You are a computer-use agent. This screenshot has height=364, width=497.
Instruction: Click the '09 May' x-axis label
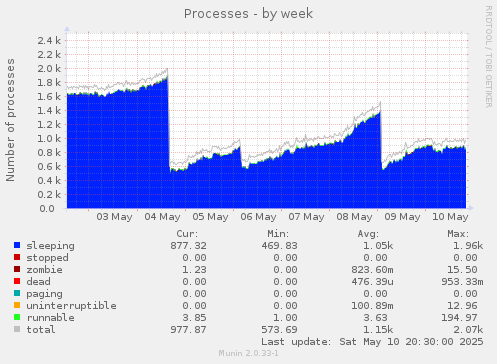pos(402,217)
